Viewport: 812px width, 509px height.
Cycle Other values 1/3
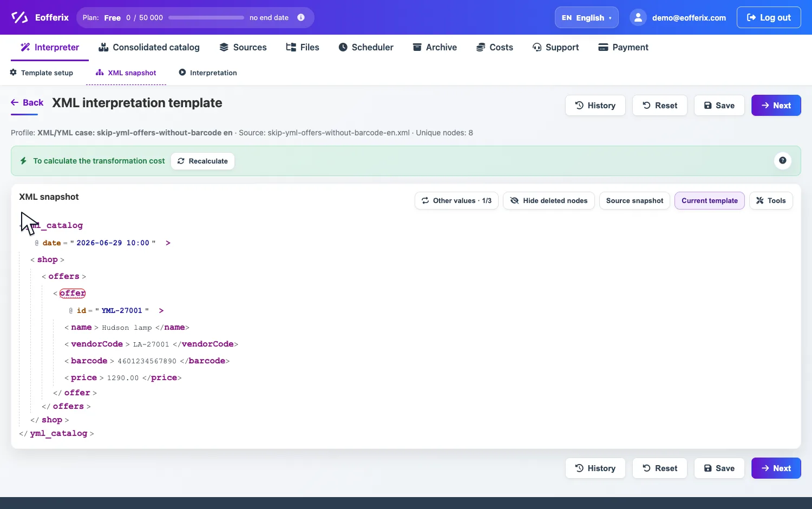(x=456, y=200)
